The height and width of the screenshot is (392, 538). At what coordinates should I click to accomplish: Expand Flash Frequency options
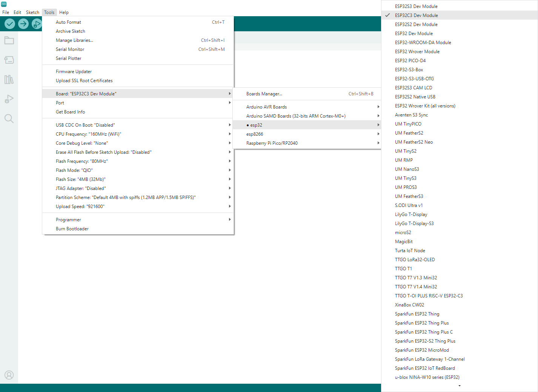point(138,161)
